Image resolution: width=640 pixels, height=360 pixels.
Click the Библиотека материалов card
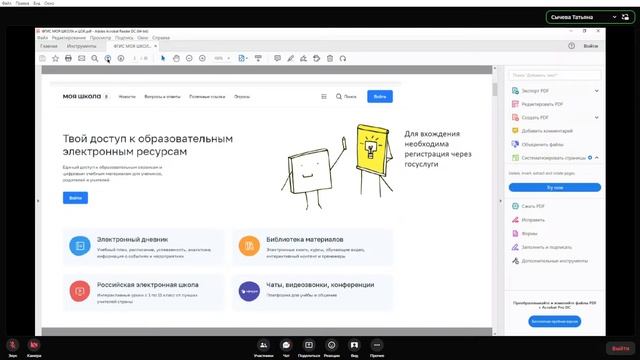[x=313, y=247]
